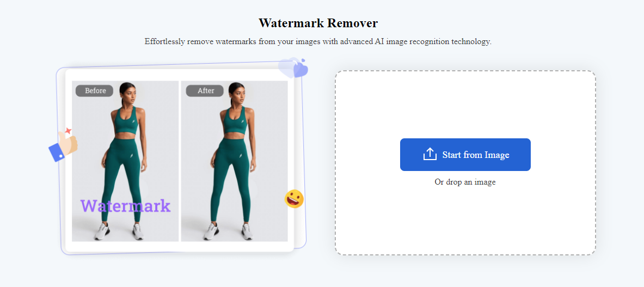Select the gray Before label badge
Viewport: 644px width, 287px height.
click(95, 91)
